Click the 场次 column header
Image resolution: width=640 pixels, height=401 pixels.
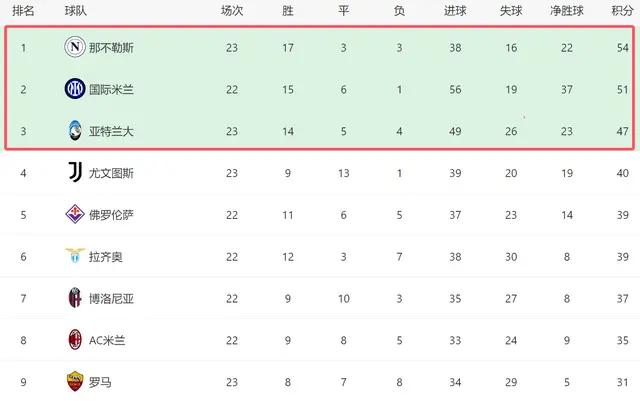(232, 10)
